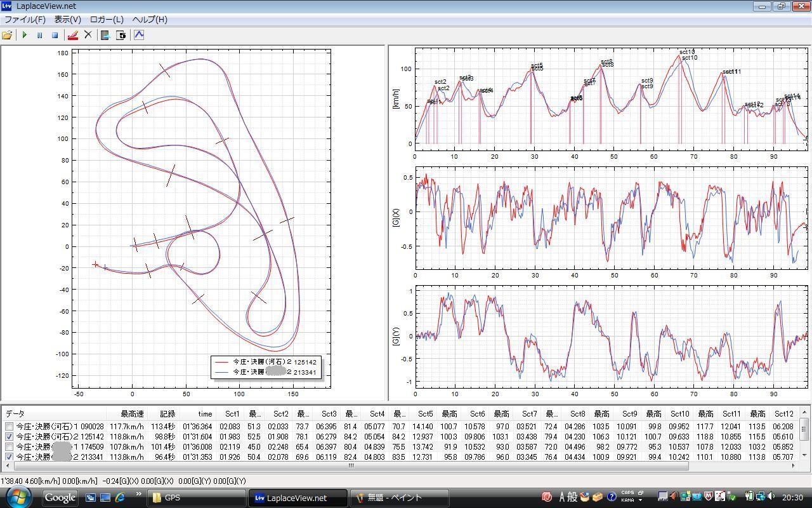
Task: Click the legend entry for 213341 lap
Action: [x=266, y=372]
